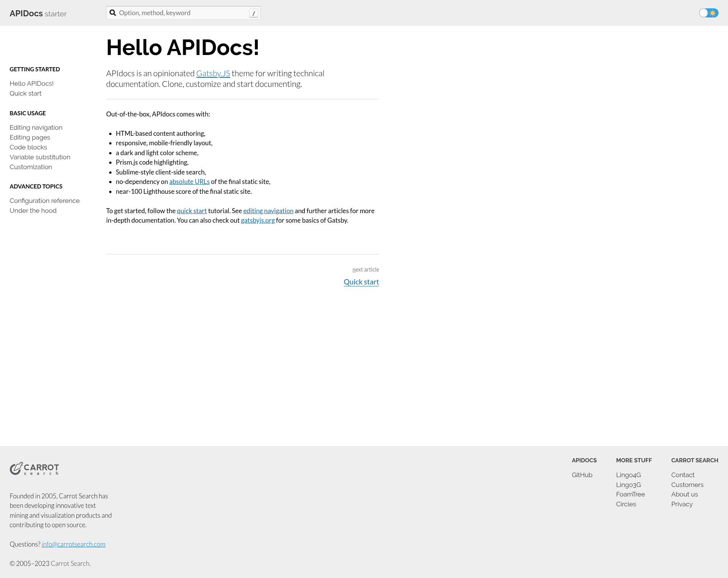Follow the Gatsby.JS link in intro
Screen dimensions: 728x578
(x=213, y=73)
